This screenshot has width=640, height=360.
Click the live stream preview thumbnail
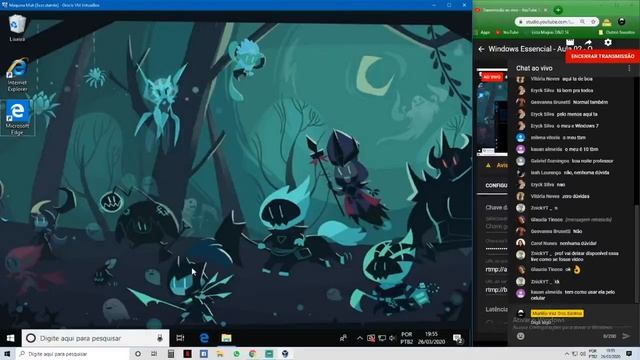coord(492,112)
